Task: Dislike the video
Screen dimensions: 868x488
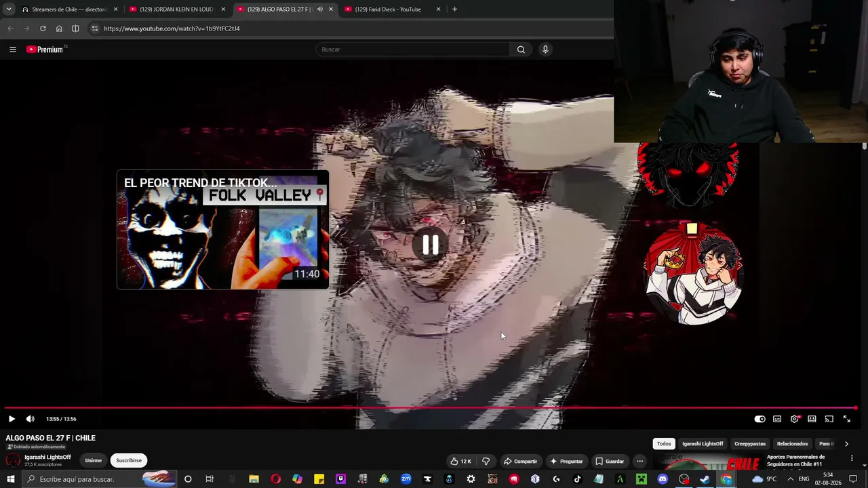Action: (x=486, y=462)
